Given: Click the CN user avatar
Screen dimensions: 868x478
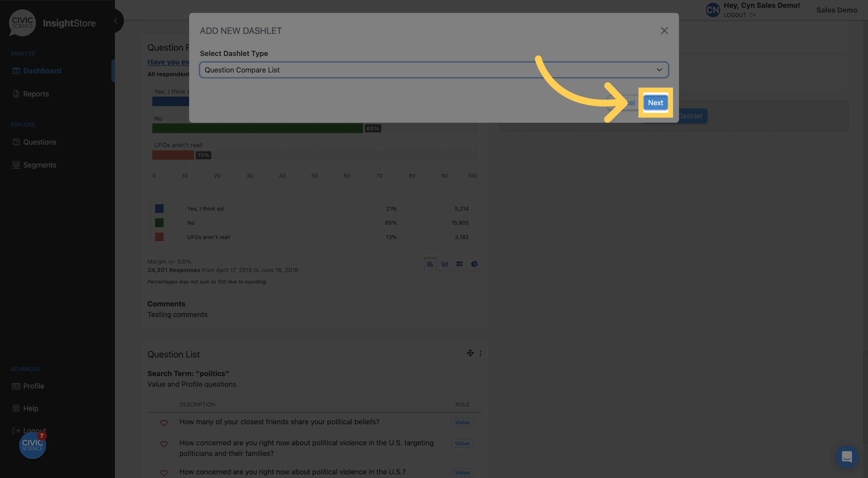Looking at the screenshot, I should click(x=713, y=10).
